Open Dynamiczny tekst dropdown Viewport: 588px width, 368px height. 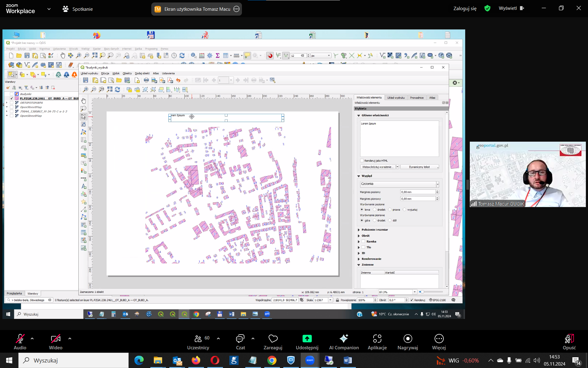coord(420,167)
